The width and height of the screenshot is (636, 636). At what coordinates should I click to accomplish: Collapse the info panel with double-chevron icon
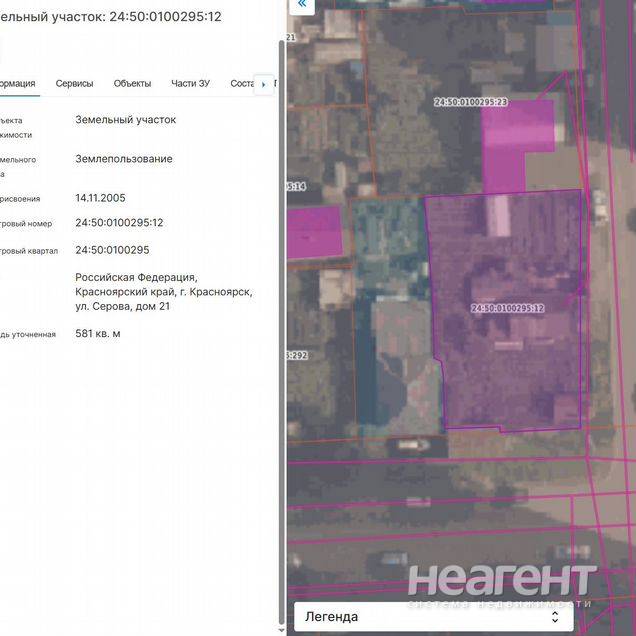[x=301, y=6]
